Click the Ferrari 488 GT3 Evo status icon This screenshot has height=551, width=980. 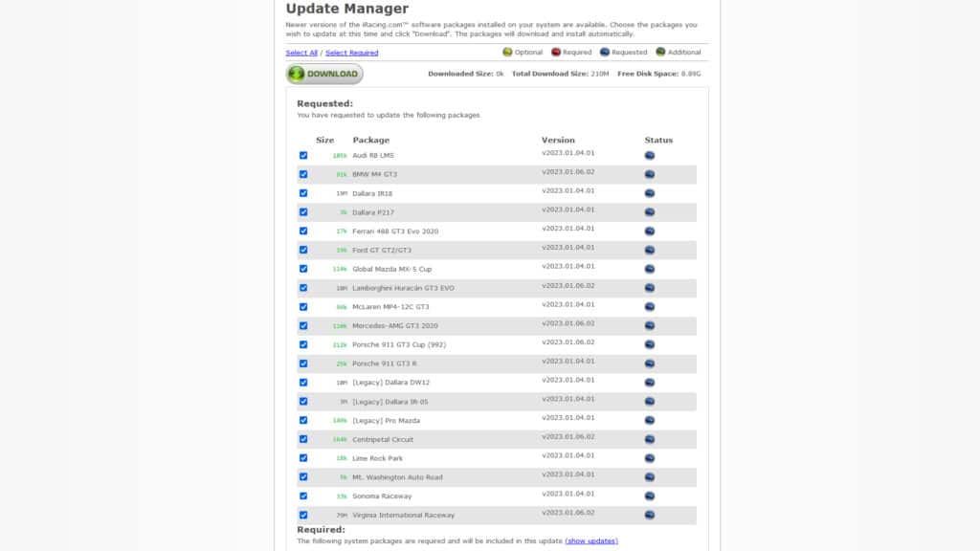650,231
